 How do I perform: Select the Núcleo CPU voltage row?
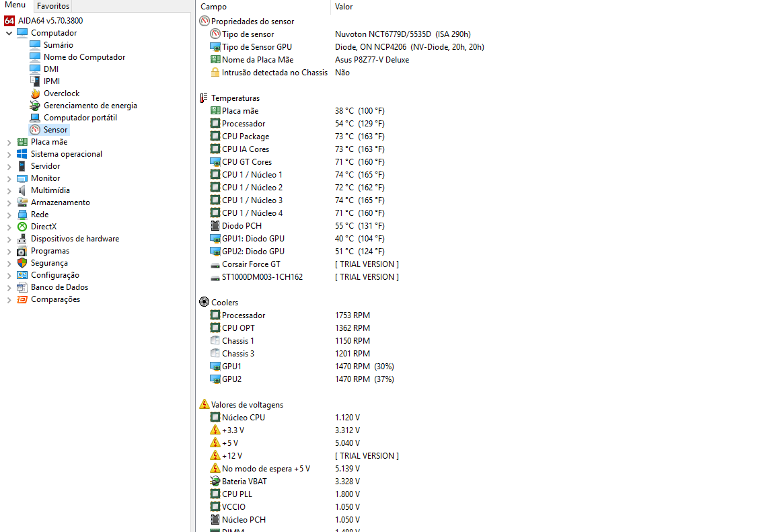tap(286, 418)
